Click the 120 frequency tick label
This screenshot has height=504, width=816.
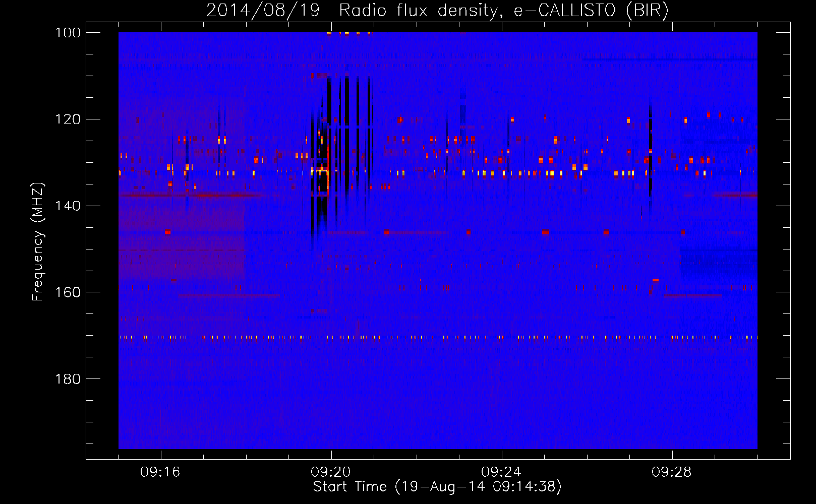(68, 119)
